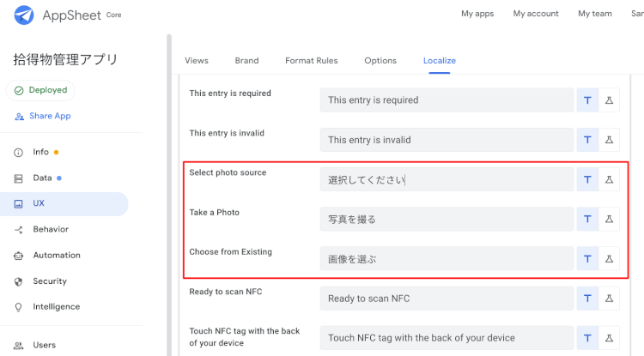This screenshot has height=356, width=644.
Task: Open the Options tab
Action: coord(380,61)
